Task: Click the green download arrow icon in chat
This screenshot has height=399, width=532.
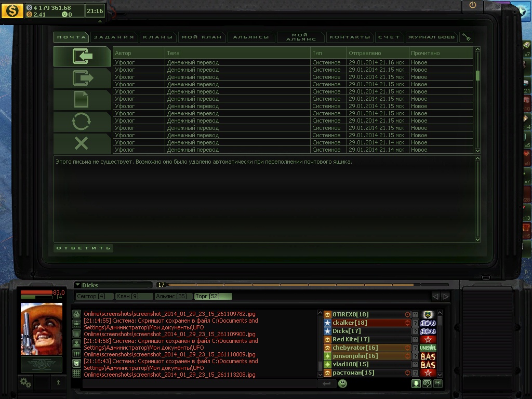Action: click(416, 383)
